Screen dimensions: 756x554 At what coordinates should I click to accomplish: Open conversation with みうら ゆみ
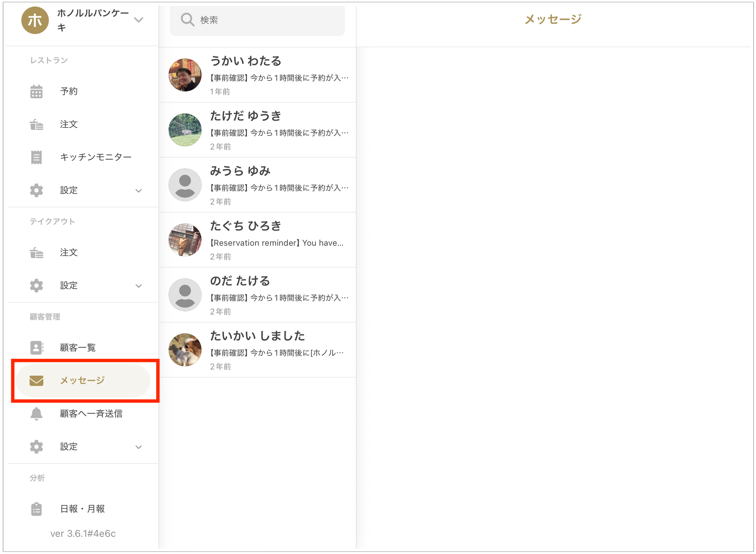[258, 185]
